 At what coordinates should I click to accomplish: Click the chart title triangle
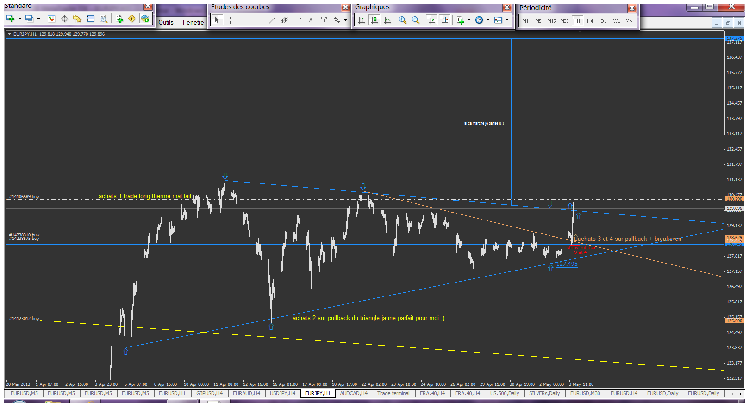pos(9,34)
